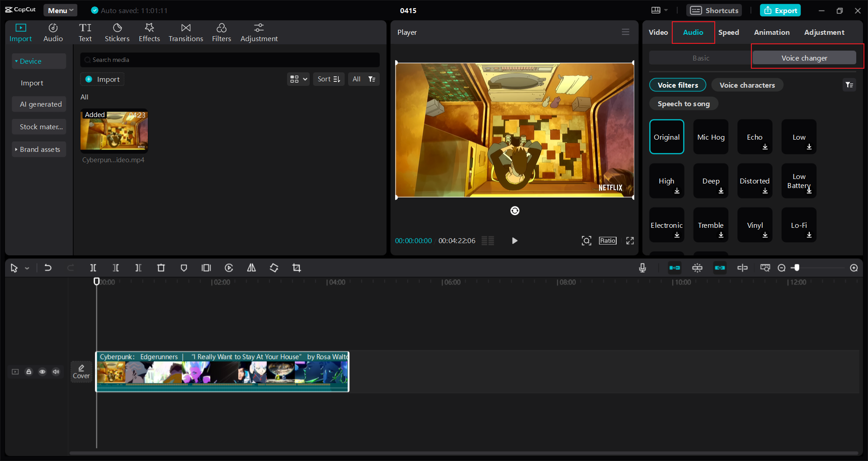868x461 pixels.
Task: Click the playhead marker at 00:00
Action: 96,282
